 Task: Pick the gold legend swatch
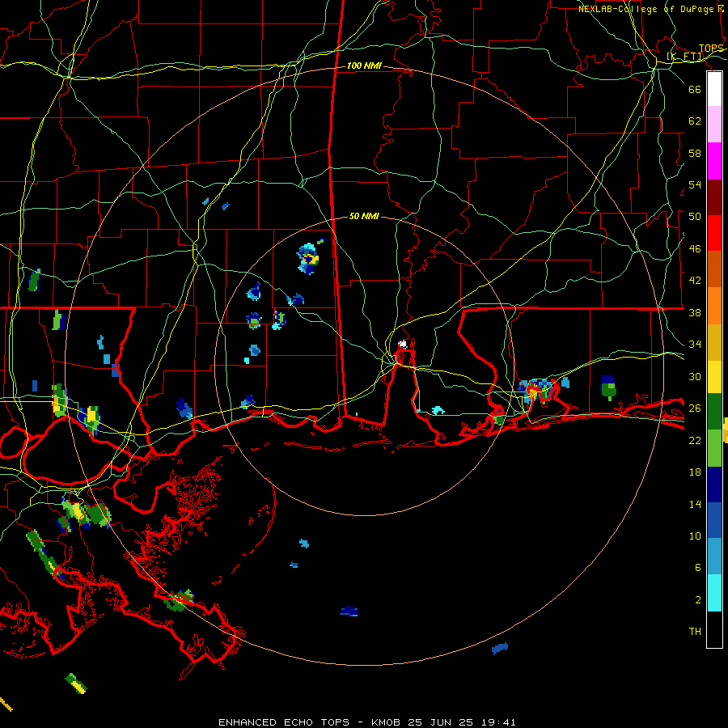714,342
